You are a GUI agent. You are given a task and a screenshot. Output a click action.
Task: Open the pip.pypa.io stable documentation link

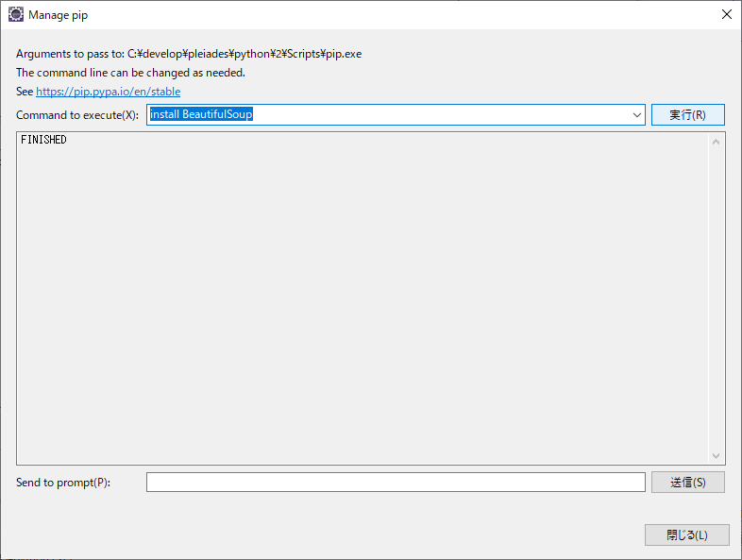[x=108, y=92]
